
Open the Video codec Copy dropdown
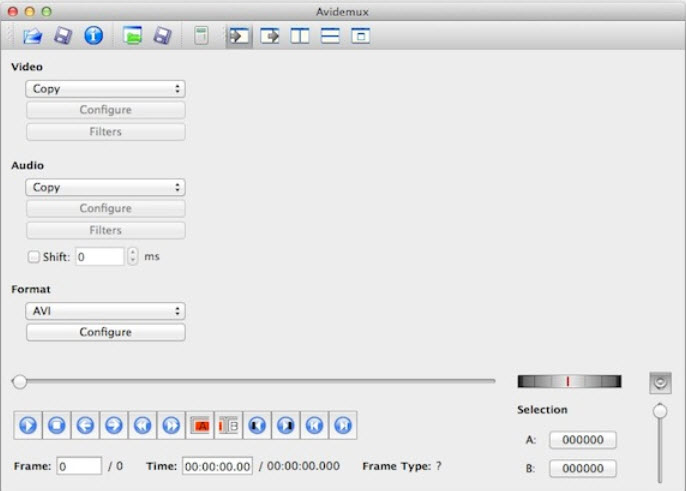click(x=105, y=89)
